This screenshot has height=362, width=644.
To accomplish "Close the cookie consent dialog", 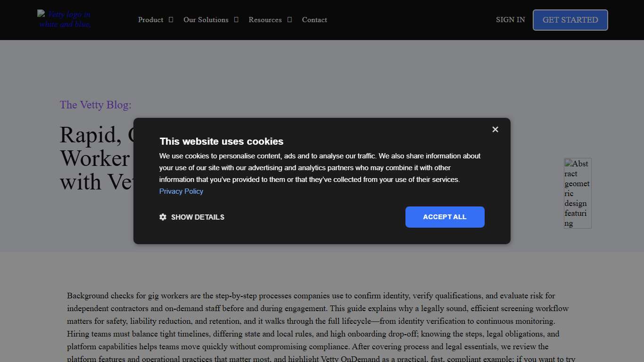I will [x=495, y=129].
